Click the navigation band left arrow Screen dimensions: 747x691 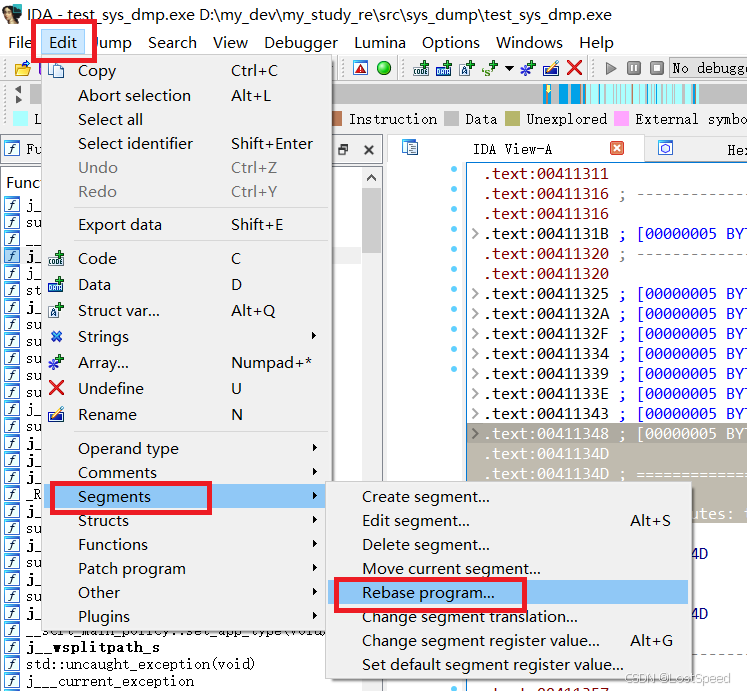click(19, 89)
